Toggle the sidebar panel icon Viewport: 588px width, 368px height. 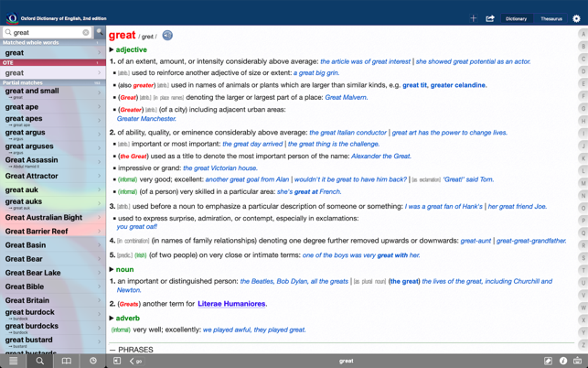[x=117, y=361]
